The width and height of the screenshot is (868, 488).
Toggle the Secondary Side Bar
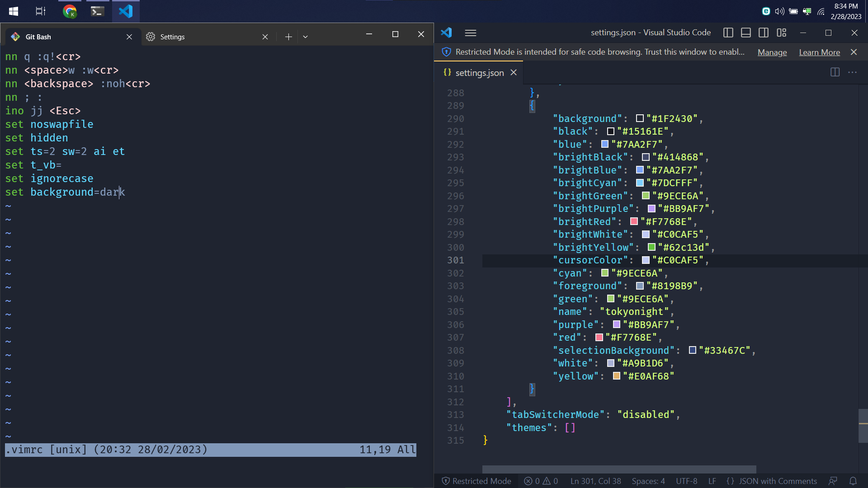click(x=764, y=33)
